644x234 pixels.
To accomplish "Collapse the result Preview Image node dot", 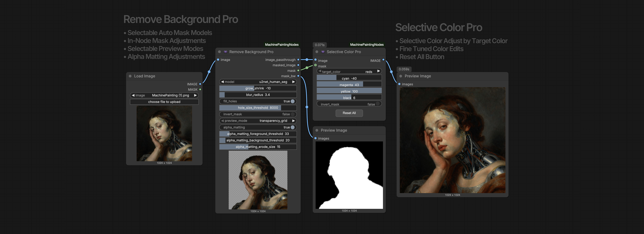I will [x=401, y=76].
